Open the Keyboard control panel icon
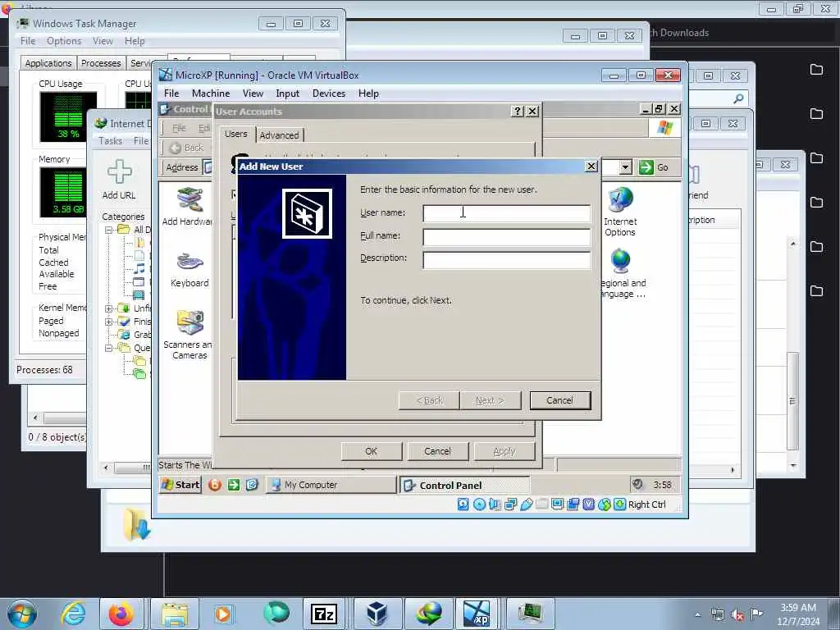 (189, 271)
